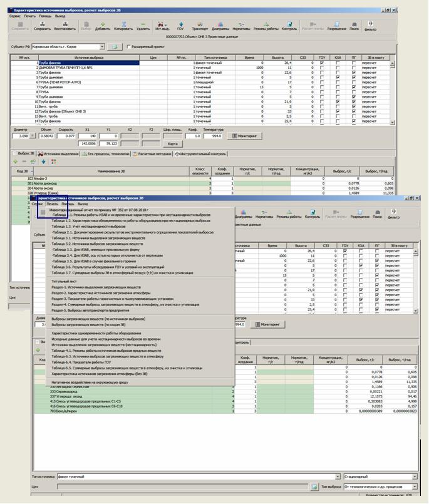Click Добавить icon in back window toolbar

click(103, 24)
